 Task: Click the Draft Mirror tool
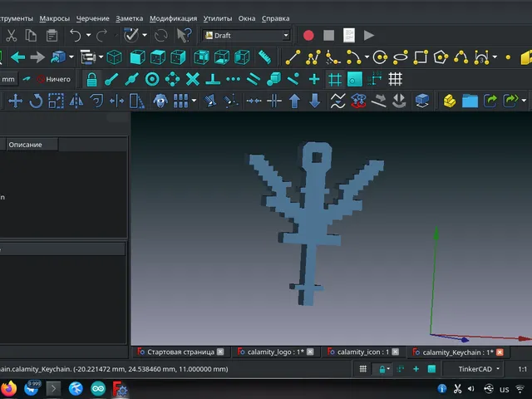76,101
